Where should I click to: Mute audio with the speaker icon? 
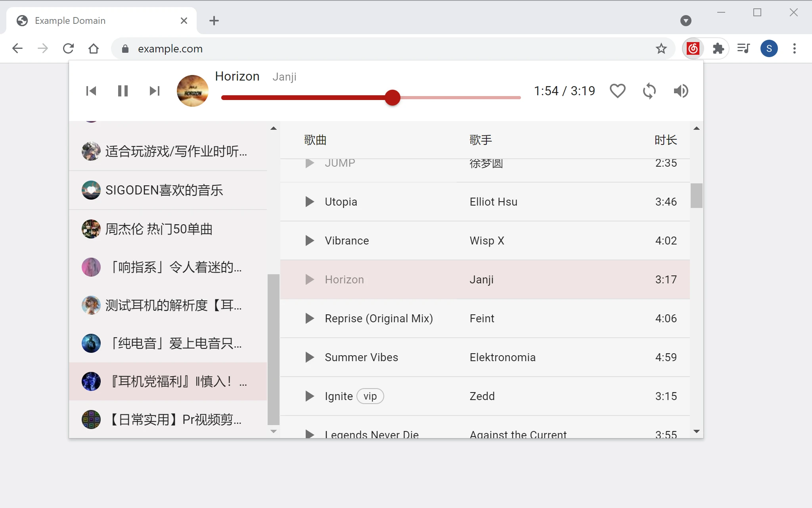point(681,91)
